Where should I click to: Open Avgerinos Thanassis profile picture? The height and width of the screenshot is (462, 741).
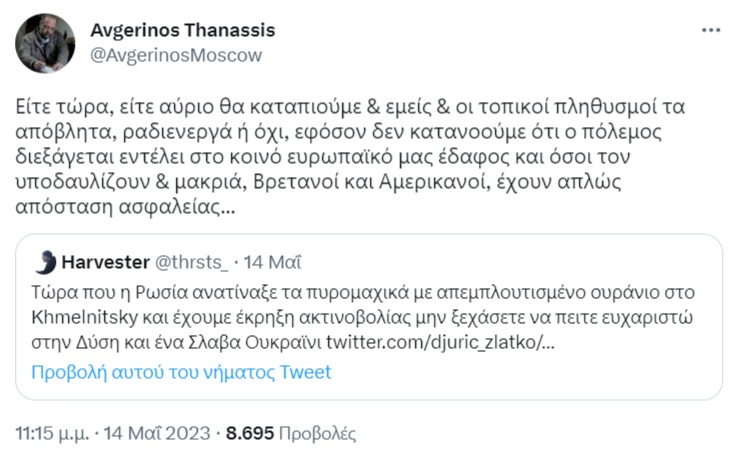[x=45, y=43]
